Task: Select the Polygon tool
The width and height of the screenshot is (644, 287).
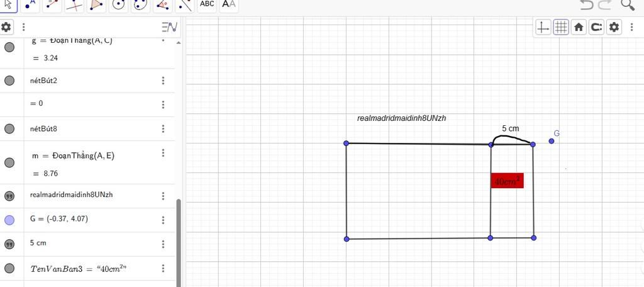Action: click(x=96, y=4)
